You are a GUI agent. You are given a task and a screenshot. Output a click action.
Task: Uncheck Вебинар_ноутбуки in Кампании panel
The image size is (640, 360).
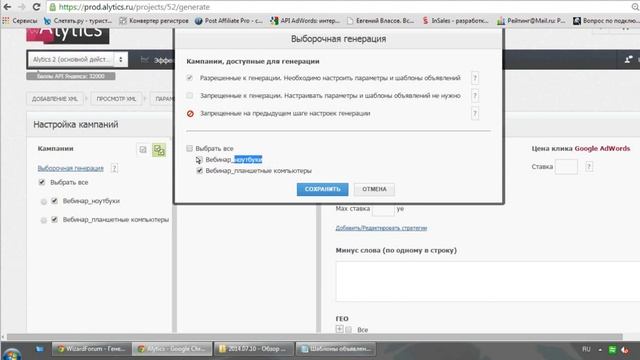[x=54, y=201]
